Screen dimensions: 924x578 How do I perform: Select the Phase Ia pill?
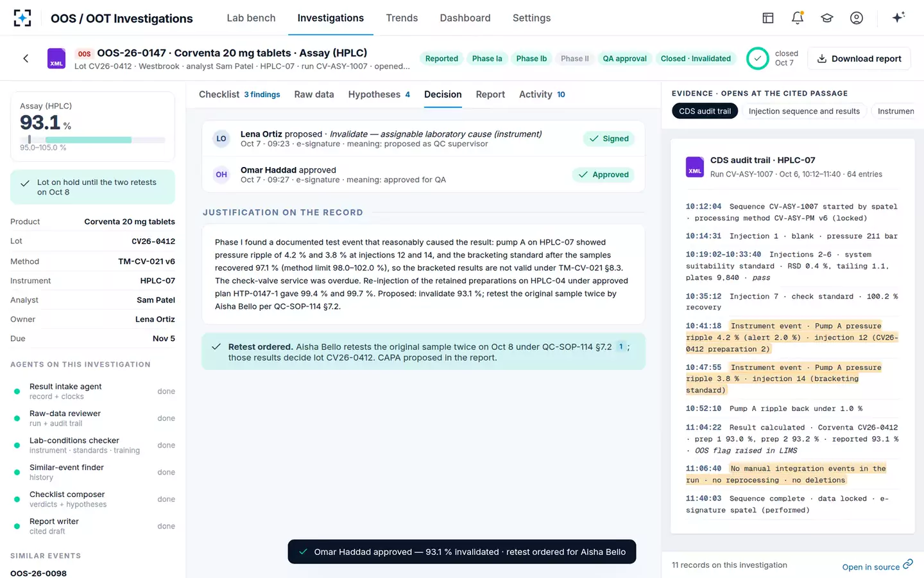point(487,58)
